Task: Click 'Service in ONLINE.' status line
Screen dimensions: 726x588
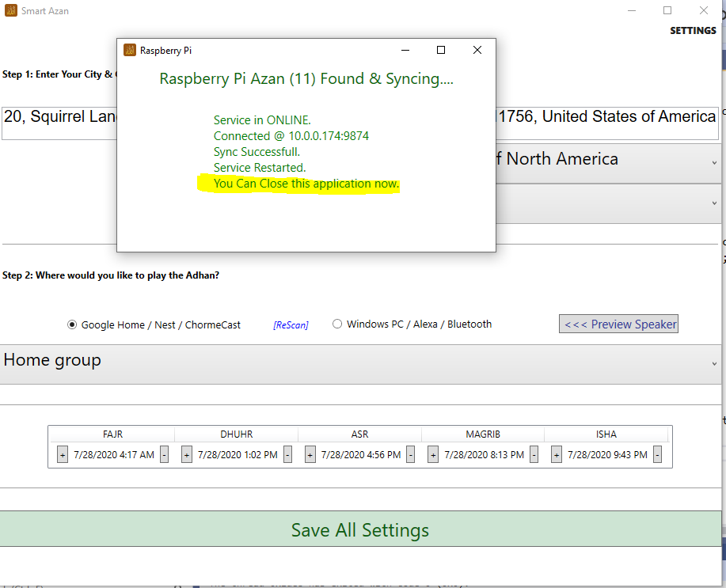Action: pyautogui.click(x=262, y=120)
